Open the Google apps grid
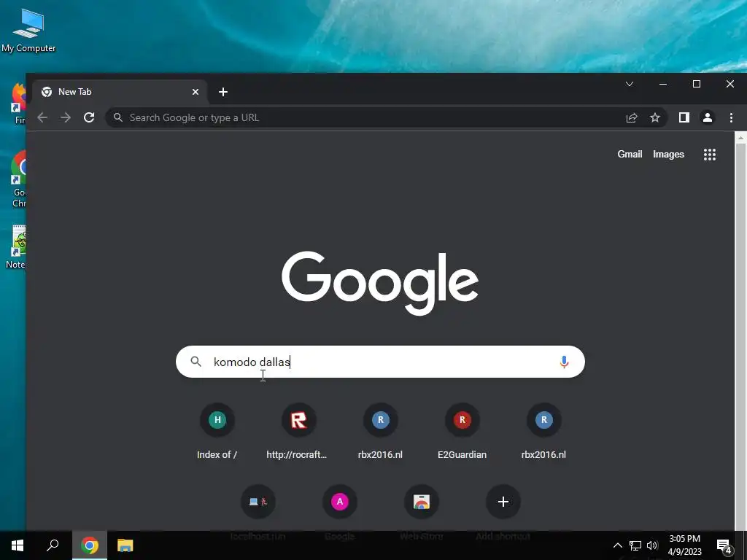747x560 pixels. tap(710, 155)
